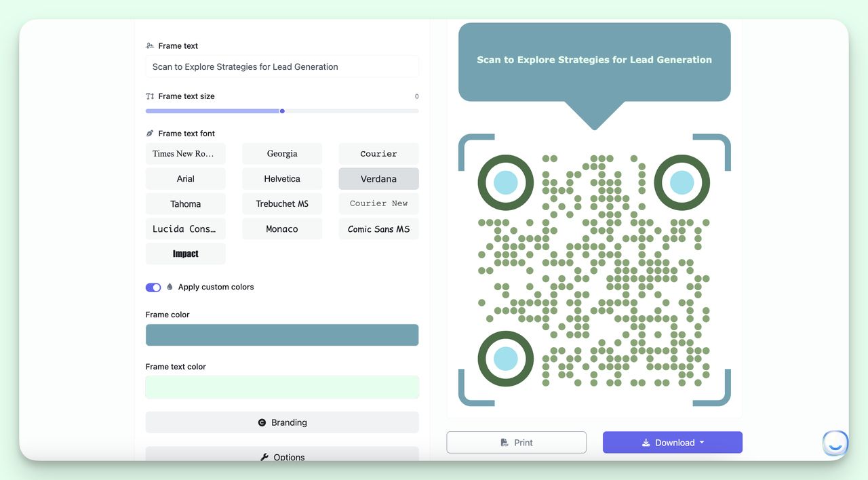Click the Frame text size icon
868x480 pixels.
150,96
